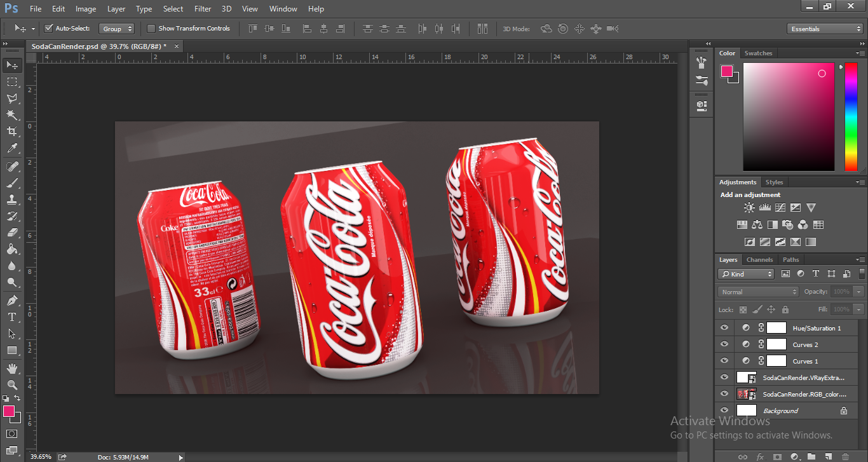
Task: Select the History Brush tool
Action: point(12,216)
